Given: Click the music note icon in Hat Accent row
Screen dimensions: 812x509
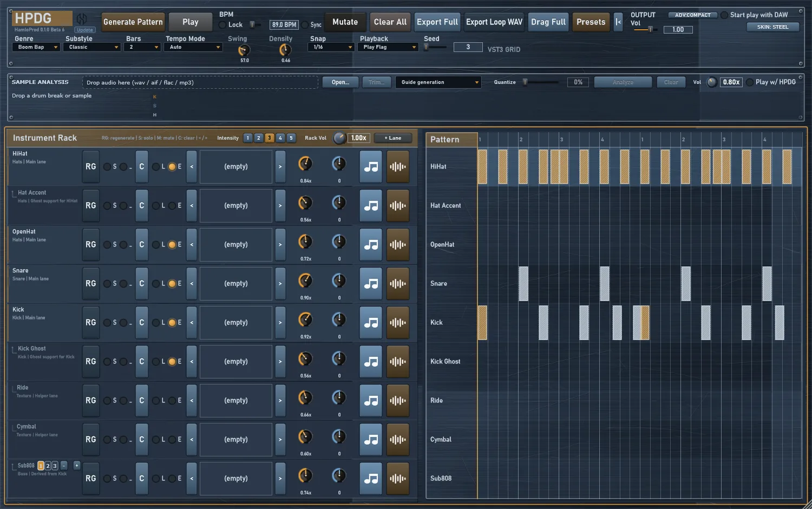Looking at the screenshot, I should (x=371, y=206).
